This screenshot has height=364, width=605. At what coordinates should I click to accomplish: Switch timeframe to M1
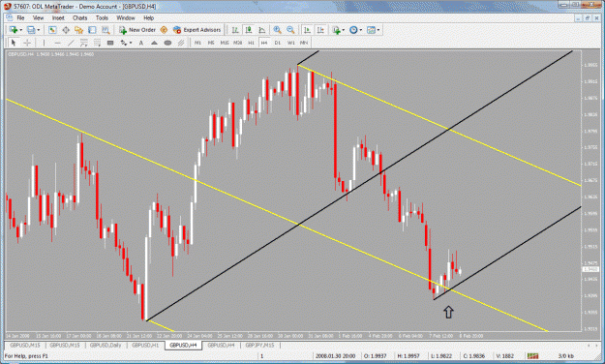pos(197,43)
